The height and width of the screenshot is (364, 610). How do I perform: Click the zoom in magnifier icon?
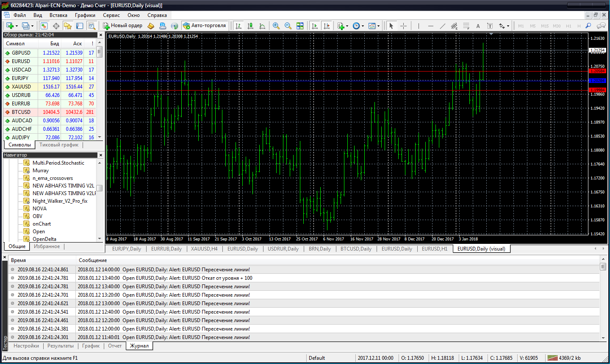coord(276,26)
